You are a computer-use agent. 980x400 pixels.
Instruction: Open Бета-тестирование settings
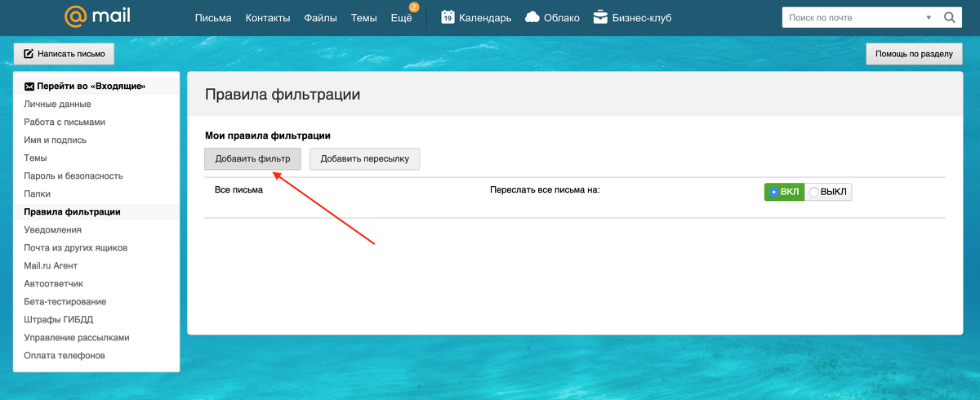click(x=64, y=301)
